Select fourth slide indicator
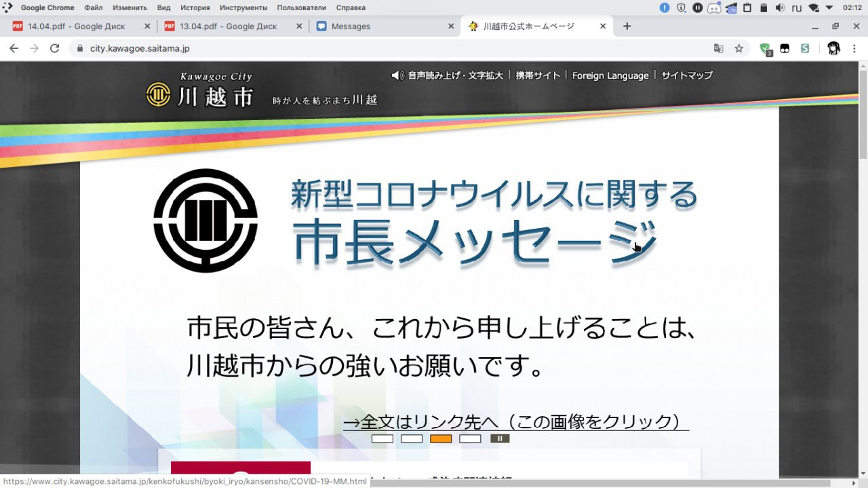The width and height of the screenshot is (868, 488). [470, 438]
